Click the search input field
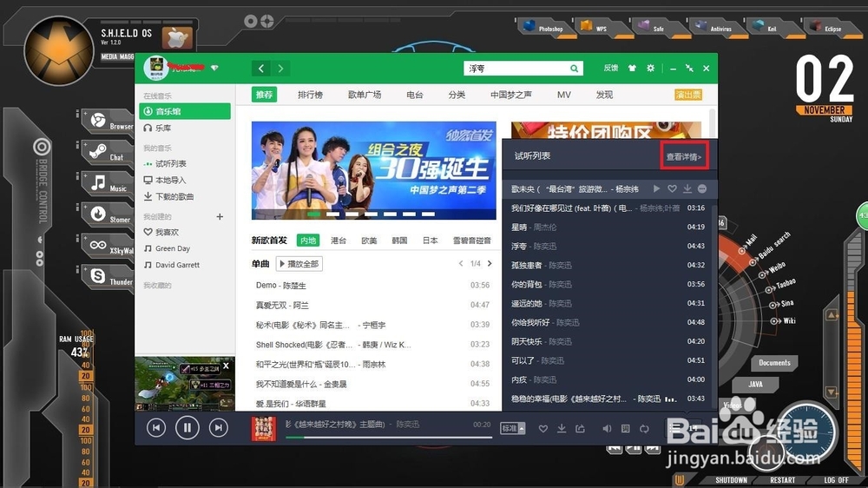The height and width of the screenshot is (488, 868). coord(516,68)
